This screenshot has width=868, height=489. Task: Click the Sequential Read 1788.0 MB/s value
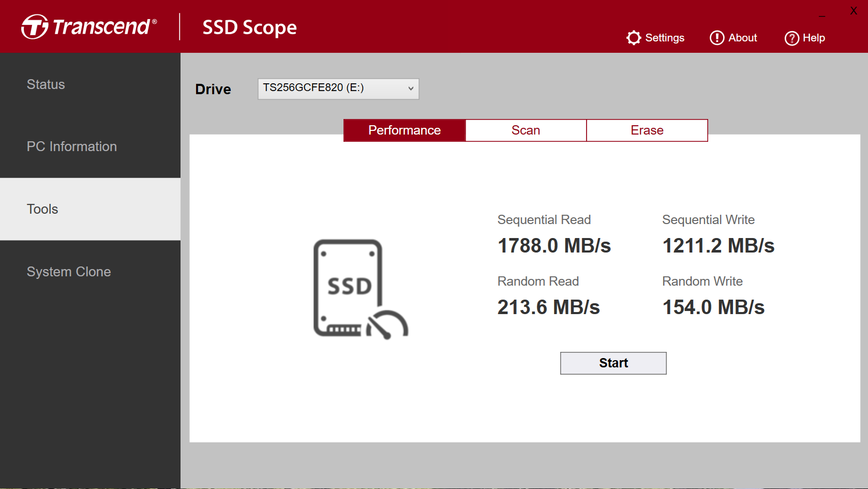(554, 246)
